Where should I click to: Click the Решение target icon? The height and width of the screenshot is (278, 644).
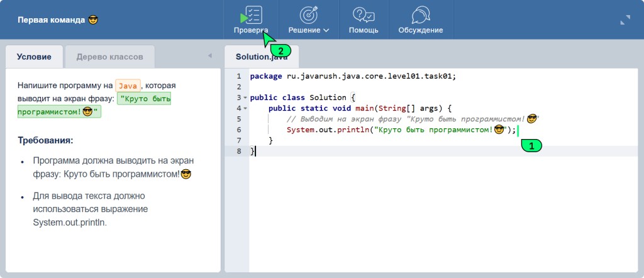tap(308, 15)
